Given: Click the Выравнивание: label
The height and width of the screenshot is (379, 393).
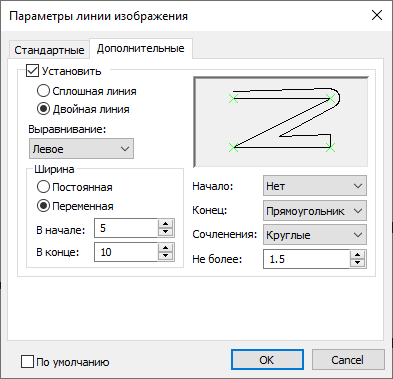Looking at the screenshot, I should 67,129.
